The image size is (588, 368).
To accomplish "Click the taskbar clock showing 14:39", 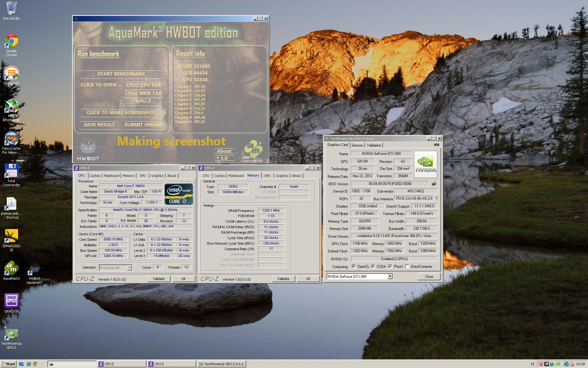I will point(580,364).
